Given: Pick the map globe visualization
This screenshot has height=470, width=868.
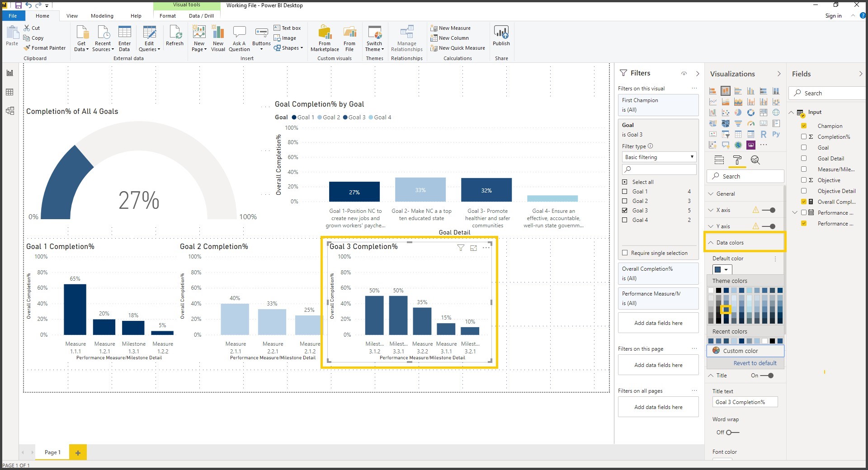Looking at the screenshot, I should 776,112.
